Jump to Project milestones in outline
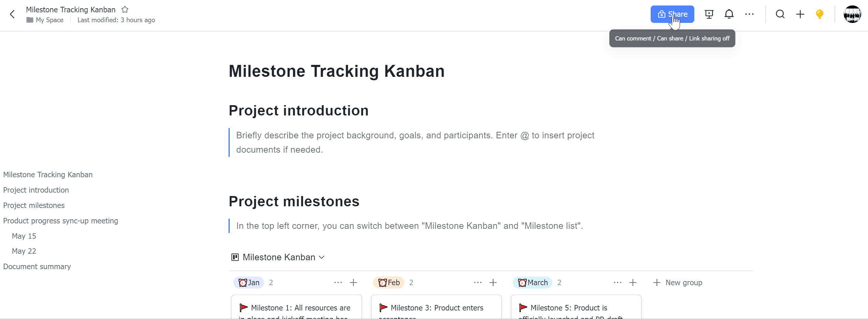868x319 pixels. 34,205
